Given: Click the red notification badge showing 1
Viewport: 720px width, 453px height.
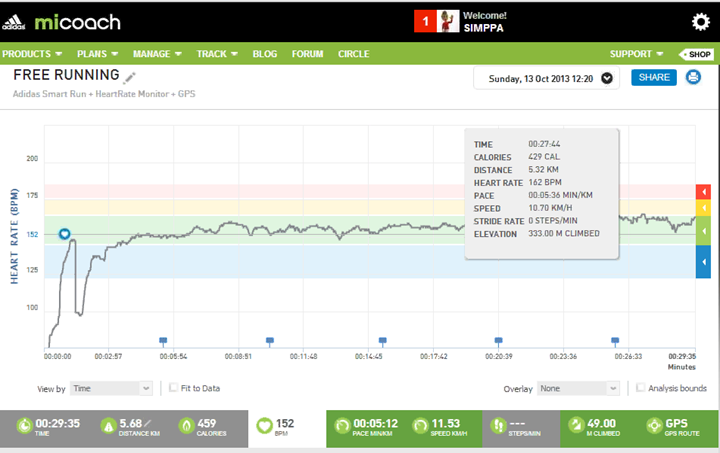Looking at the screenshot, I should coord(425,21).
